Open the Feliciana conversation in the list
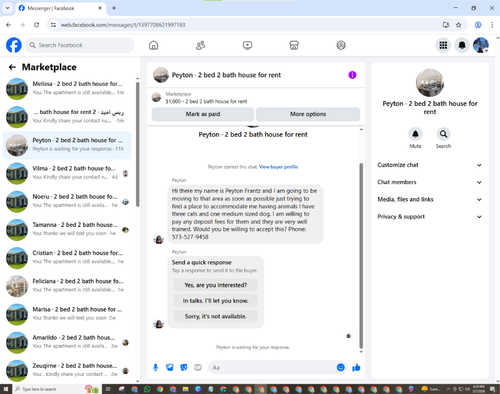The width and height of the screenshot is (500, 394). pyautogui.click(x=67, y=286)
